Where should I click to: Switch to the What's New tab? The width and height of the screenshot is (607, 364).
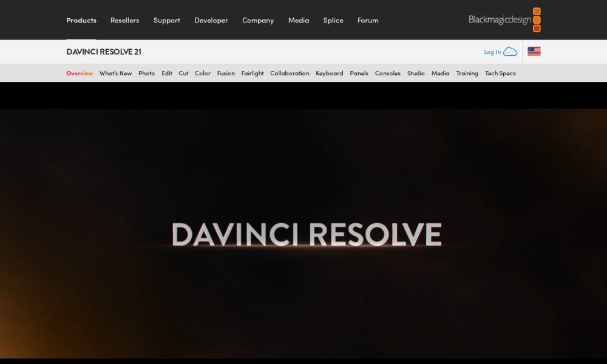[x=115, y=73]
